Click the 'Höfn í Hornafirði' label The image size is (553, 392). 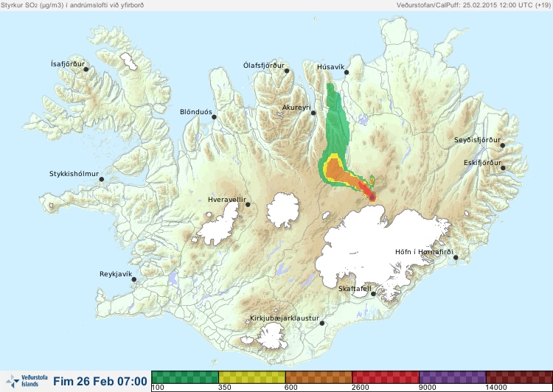pos(424,252)
